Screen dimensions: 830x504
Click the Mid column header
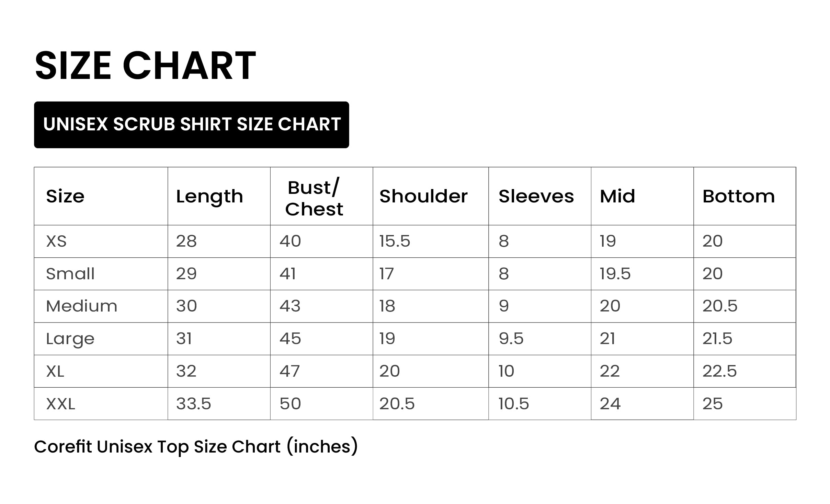click(617, 196)
